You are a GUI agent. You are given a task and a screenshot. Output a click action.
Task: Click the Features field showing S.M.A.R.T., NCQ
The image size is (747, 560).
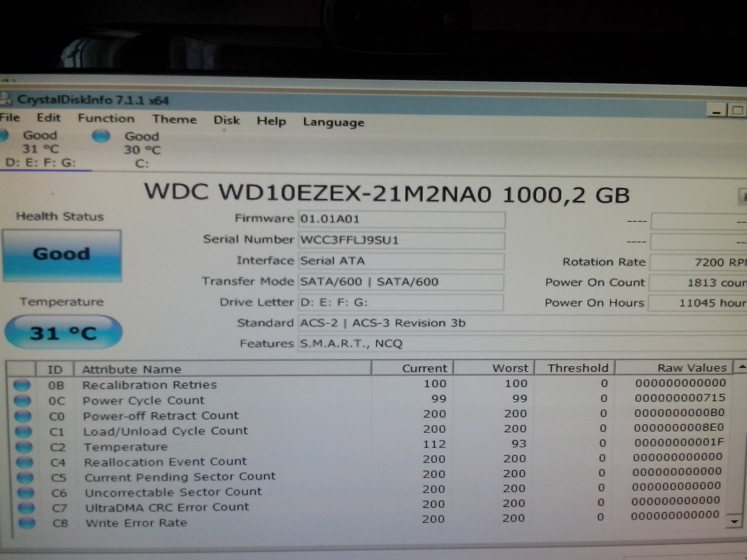click(x=522, y=344)
